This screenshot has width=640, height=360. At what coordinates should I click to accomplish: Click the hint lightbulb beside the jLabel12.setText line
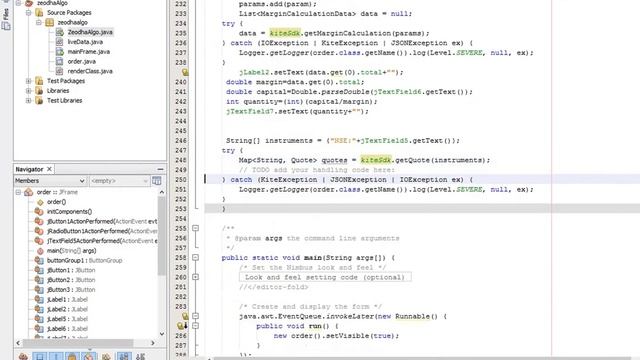pos(185,72)
